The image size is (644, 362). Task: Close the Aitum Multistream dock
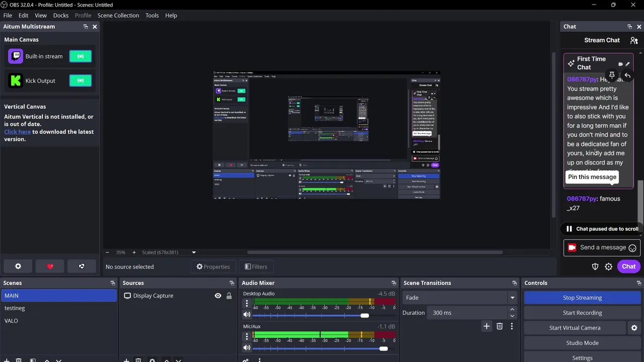pyautogui.click(x=95, y=27)
